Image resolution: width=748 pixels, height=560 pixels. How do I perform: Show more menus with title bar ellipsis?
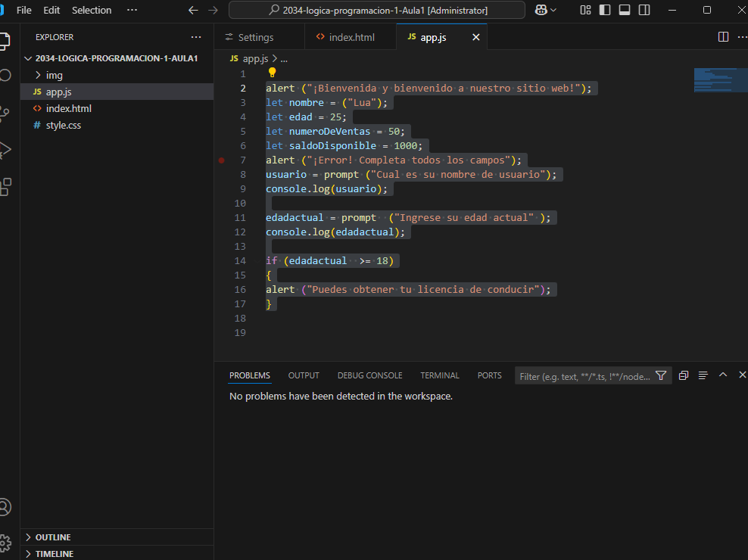132,10
